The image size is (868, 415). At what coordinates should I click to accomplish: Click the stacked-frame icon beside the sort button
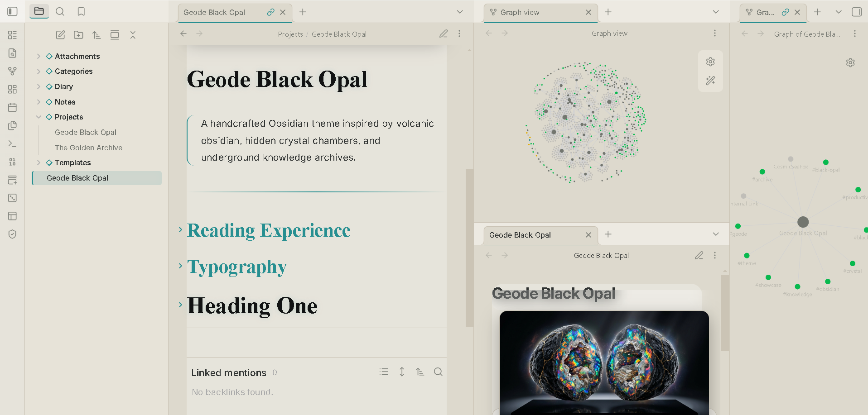[115, 35]
